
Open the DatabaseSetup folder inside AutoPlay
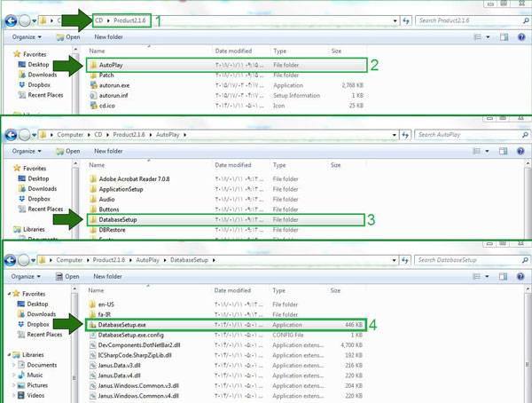(x=124, y=218)
